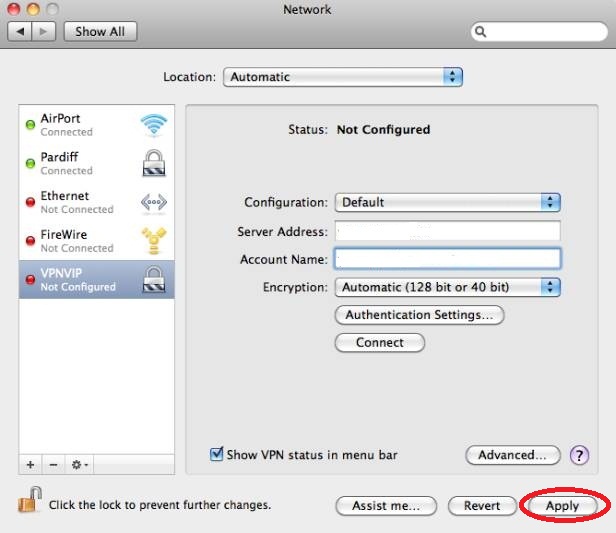
Task: Click the Show All toolbar button
Action: [x=100, y=31]
